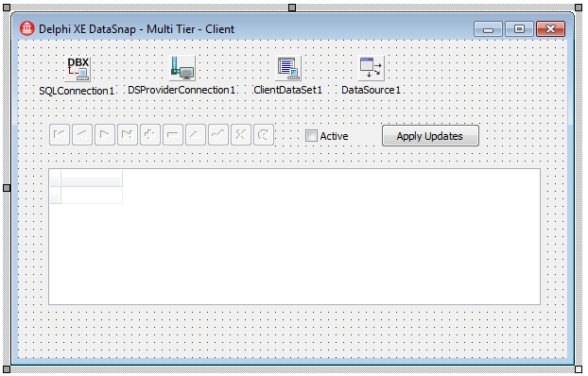
Task: Click the navigator Last record button
Action: coord(128,134)
